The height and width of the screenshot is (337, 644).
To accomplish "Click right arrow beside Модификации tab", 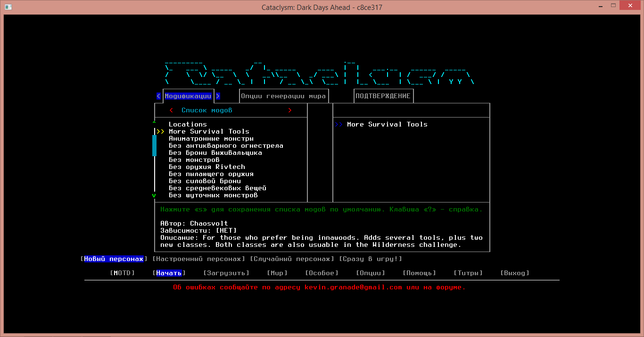I will 218,96.
